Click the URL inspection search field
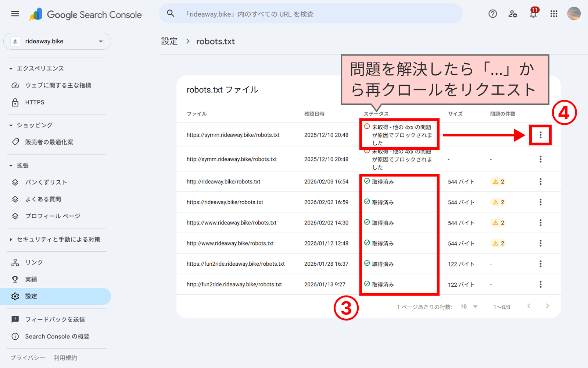588x368 pixels. point(311,14)
